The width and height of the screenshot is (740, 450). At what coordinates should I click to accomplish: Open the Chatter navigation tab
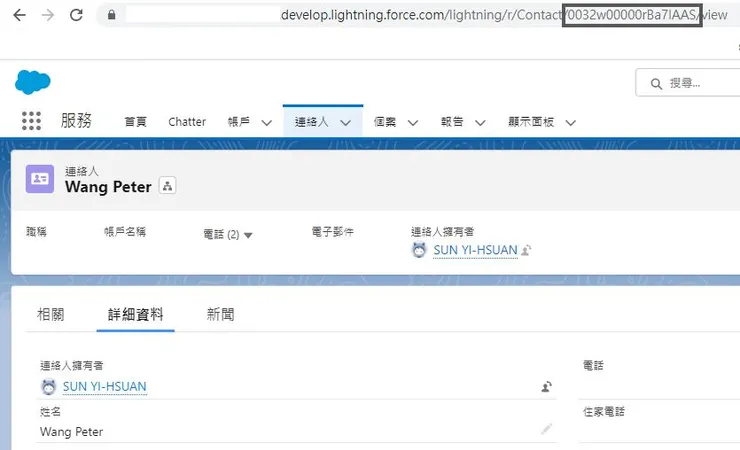pos(187,122)
